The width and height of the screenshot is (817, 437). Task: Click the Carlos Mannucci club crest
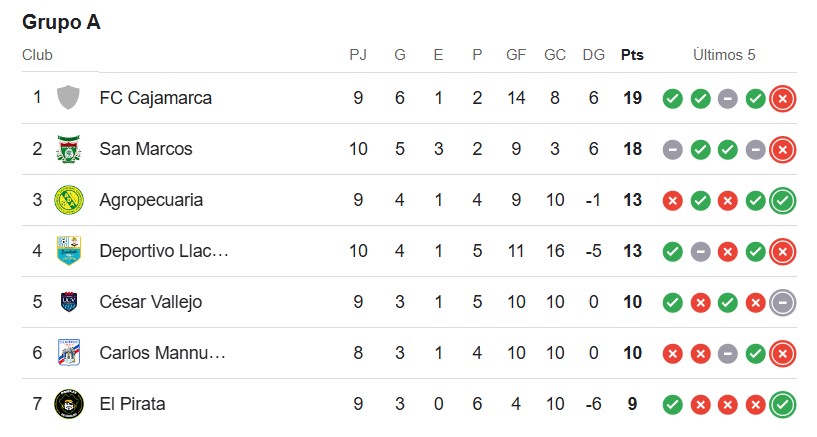69,353
